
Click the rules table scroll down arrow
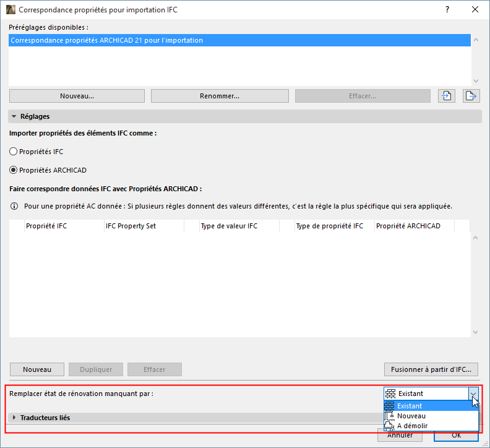coord(475,332)
